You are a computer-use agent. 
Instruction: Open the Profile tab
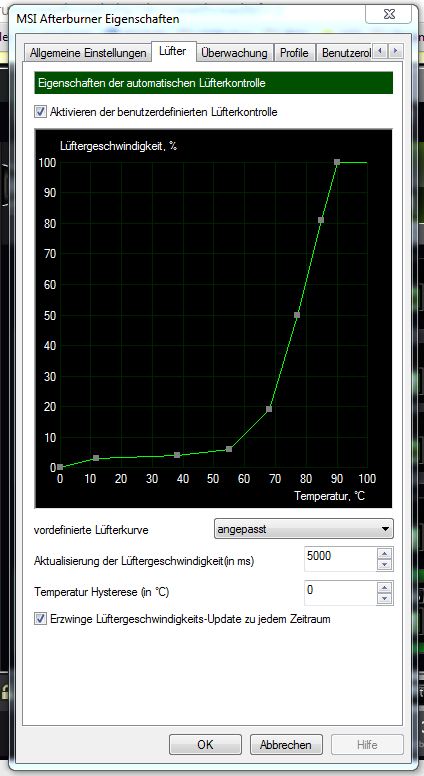[x=294, y=52]
